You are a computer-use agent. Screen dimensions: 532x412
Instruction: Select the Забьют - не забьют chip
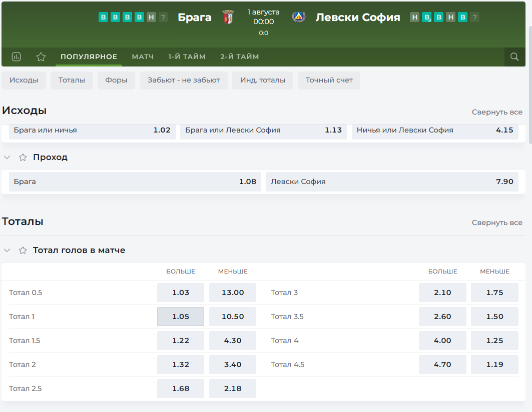pyautogui.click(x=184, y=80)
